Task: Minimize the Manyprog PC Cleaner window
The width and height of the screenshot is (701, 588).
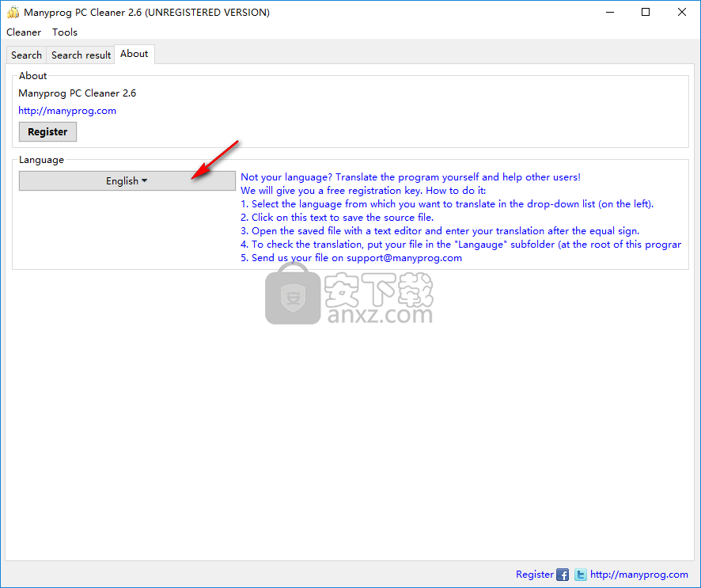Action: [610, 12]
